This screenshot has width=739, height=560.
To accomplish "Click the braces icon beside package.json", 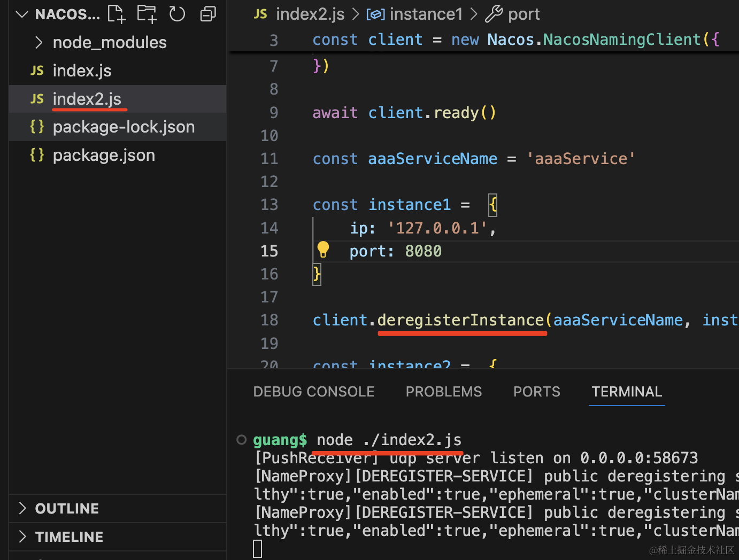I will tap(37, 155).
